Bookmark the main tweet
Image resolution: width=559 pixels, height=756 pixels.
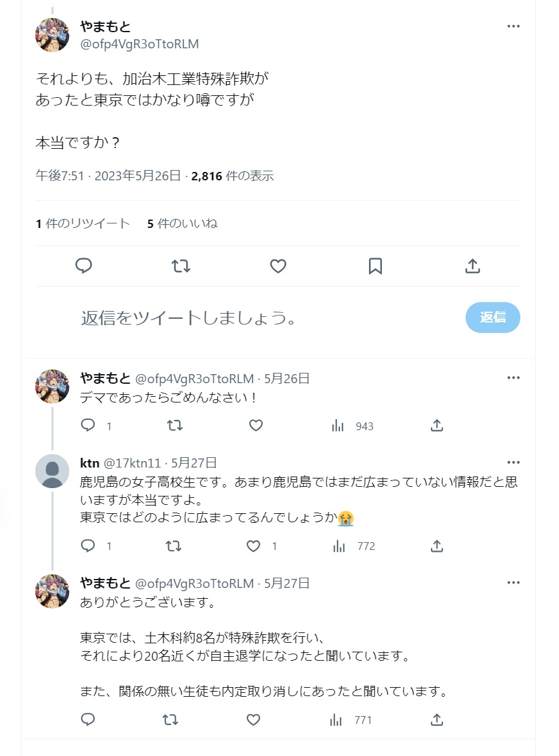[375, 266]
